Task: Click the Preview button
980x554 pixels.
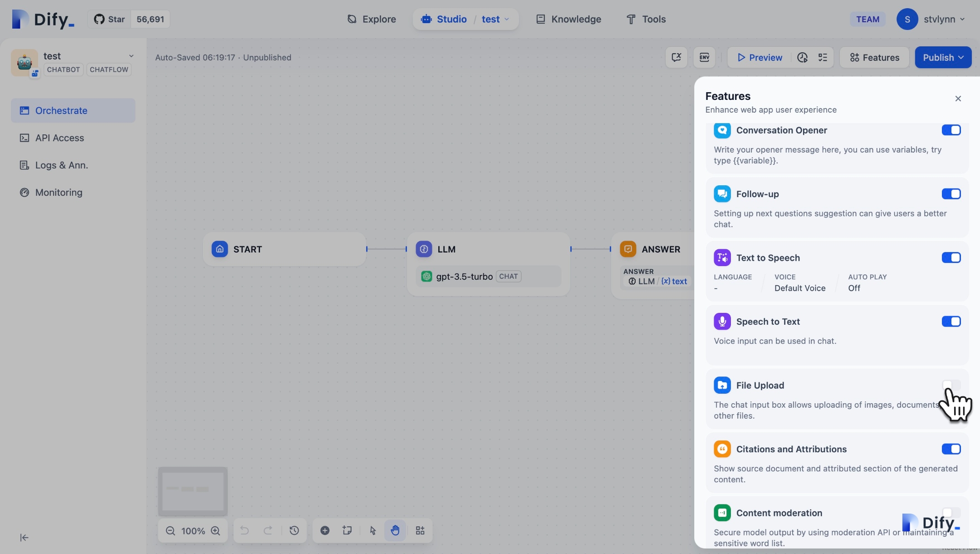Action: (x=759, y=57)
